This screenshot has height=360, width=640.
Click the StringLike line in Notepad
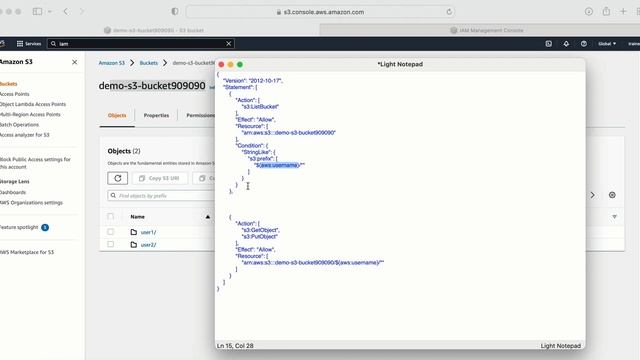tap(259, 152)
